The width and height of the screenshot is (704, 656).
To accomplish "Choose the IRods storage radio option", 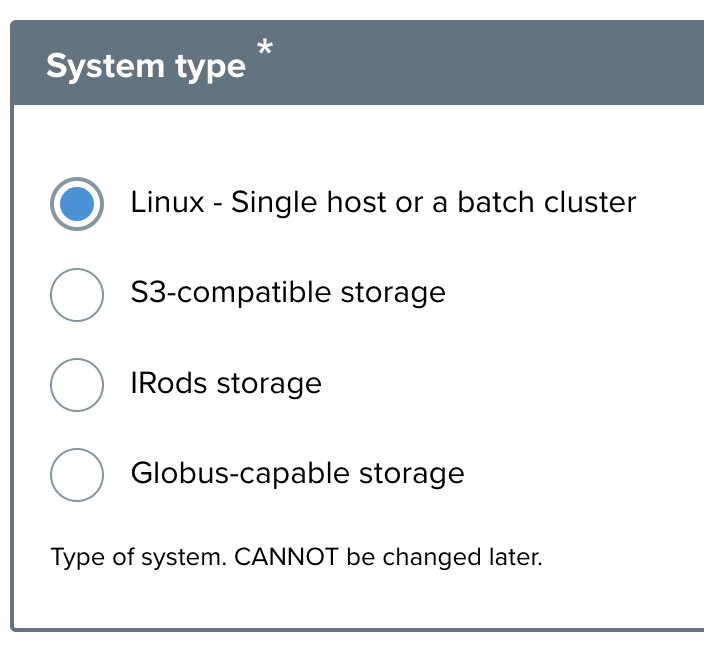I will coord(77,384).
